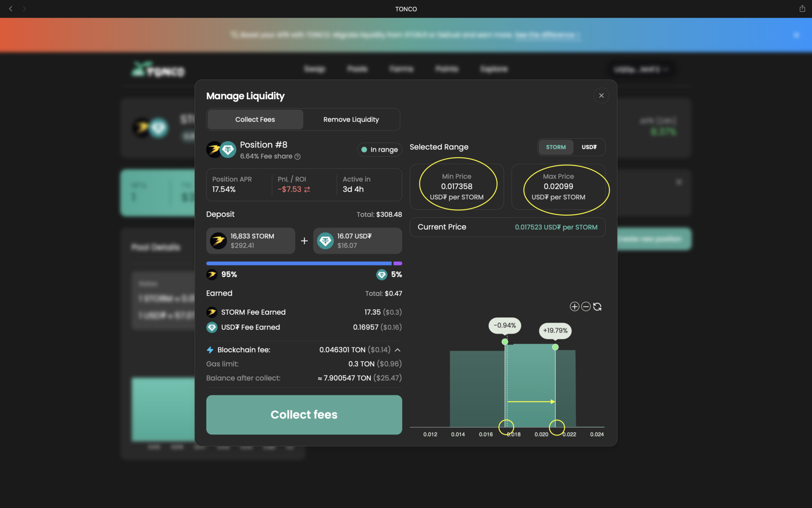Click STORM icon beside 95%
Viewport: 812px width, 508px height.
[212, 275]
